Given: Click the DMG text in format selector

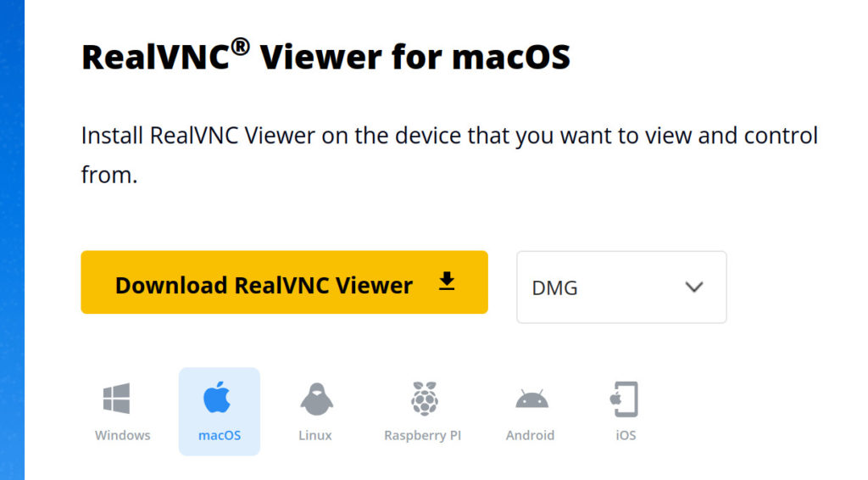Looking at the screenshot, I should (x=554, y=287).
